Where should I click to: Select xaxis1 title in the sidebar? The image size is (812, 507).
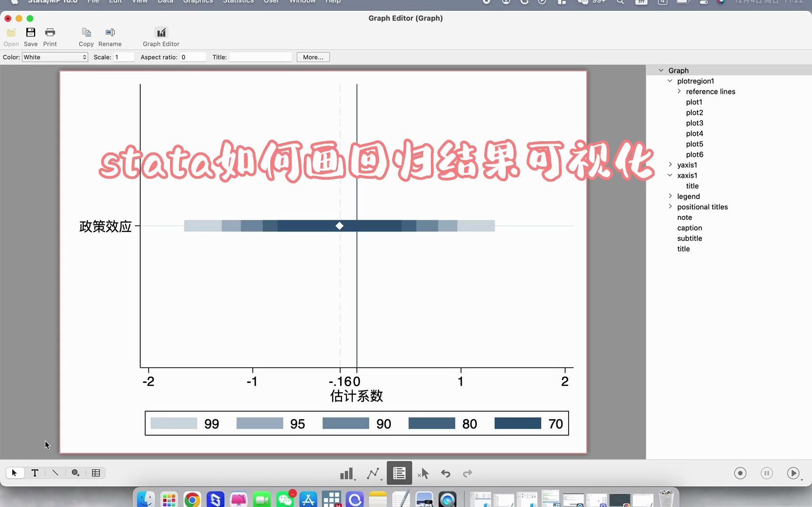coord(692,186)
